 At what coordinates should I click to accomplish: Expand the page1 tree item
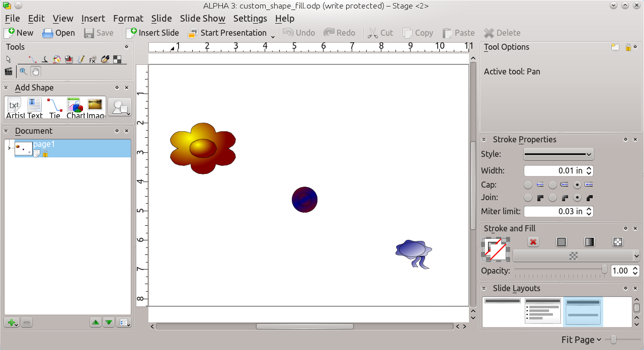point(9,148)
